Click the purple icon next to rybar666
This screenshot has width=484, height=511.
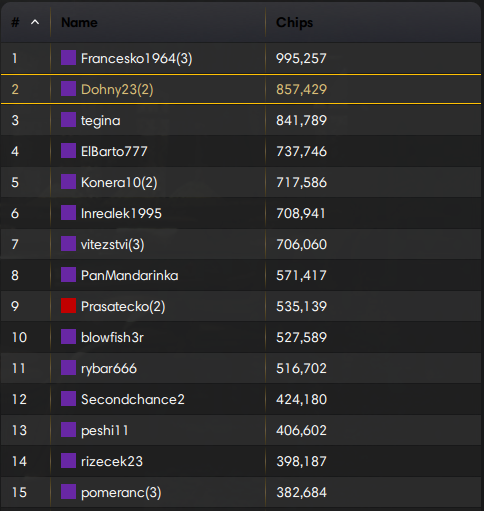(x=68, y=368)
